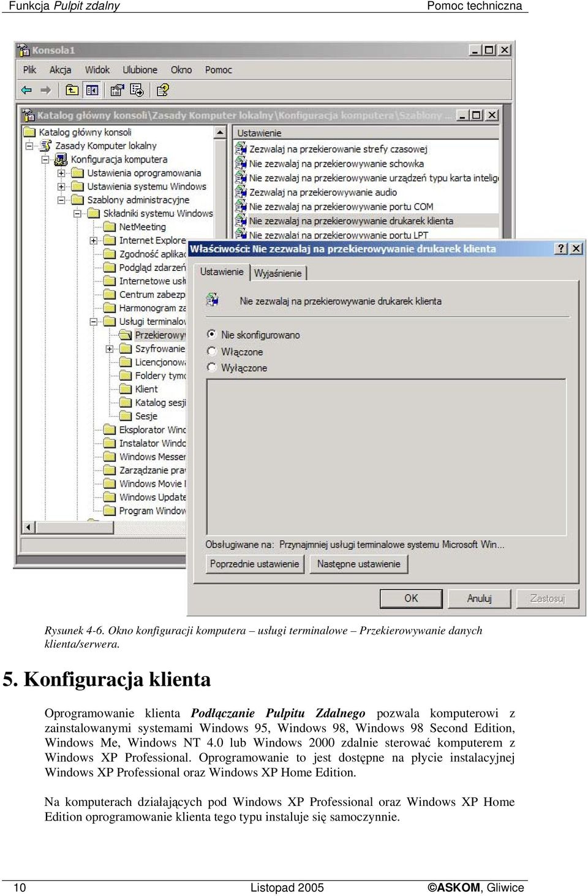Click policy icon beside 'Zezwalaj na przekierowanie strefy czasowej'
588x896 pixels.
click(x=241, y=149)
